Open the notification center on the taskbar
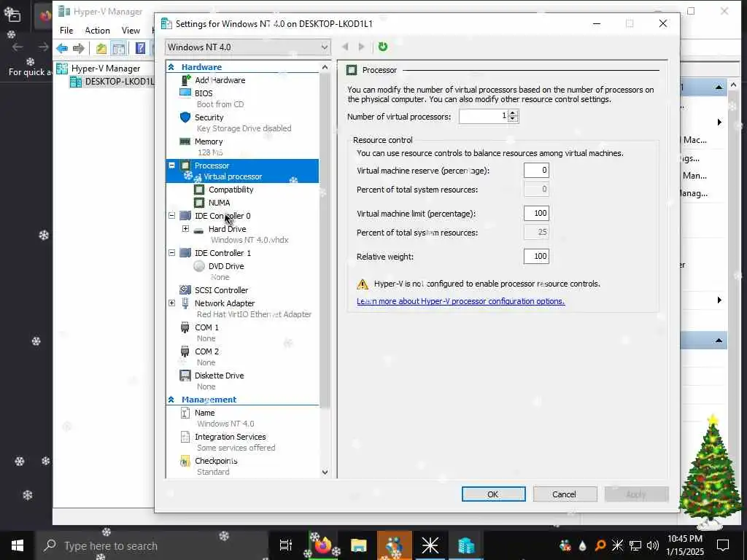Image resolution: width=747 pixels, height=560 pixels. 723,545
